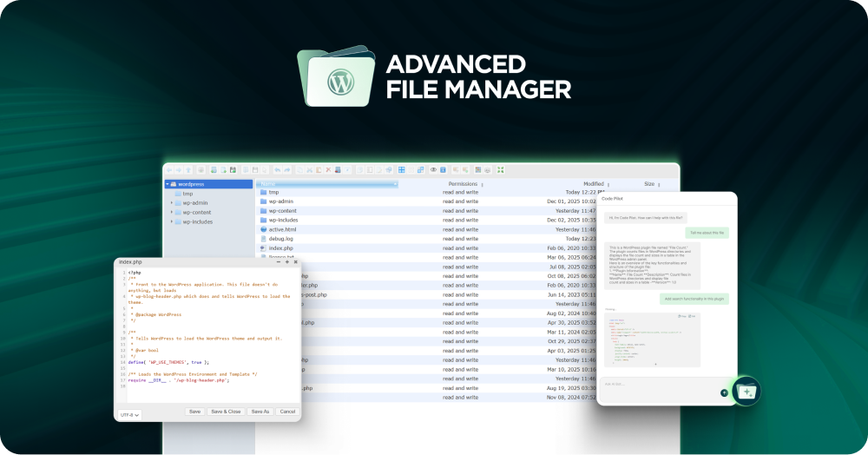Click 'Add search functionality in this plugin' message
This screenshot has height=455, width=868.
(694, 299)
